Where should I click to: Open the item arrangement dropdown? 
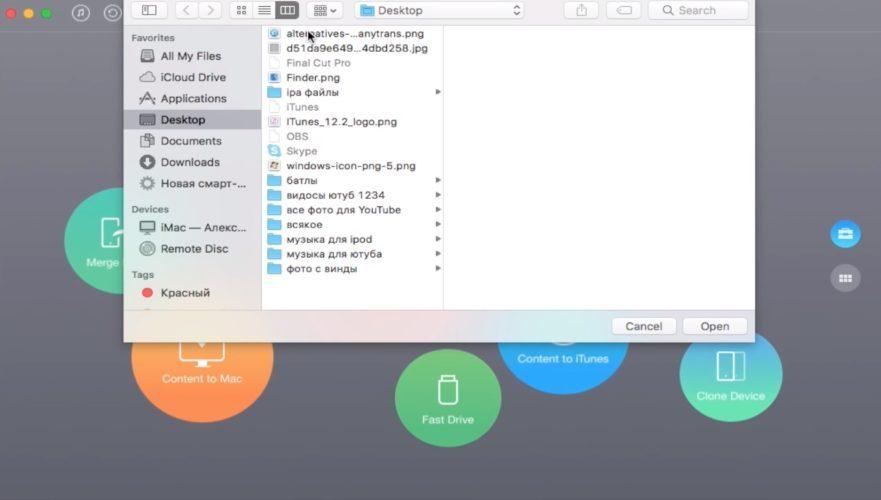(325, 10)
